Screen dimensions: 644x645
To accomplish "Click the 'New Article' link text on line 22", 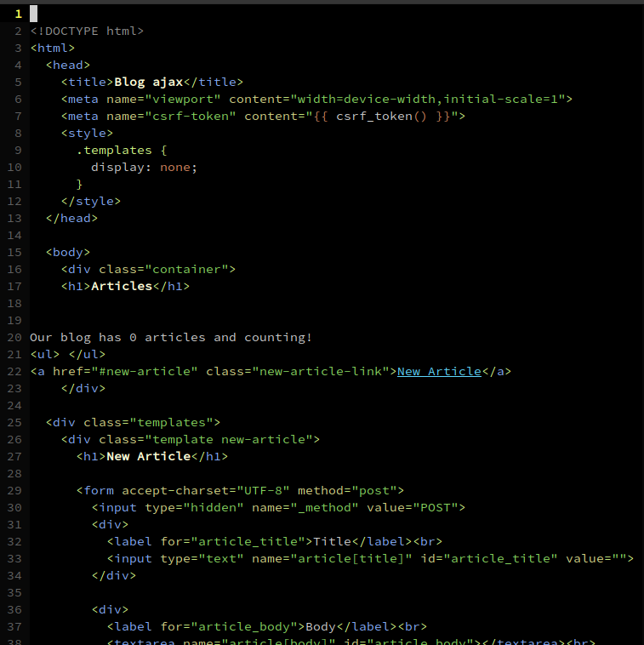I will point(439,372).
